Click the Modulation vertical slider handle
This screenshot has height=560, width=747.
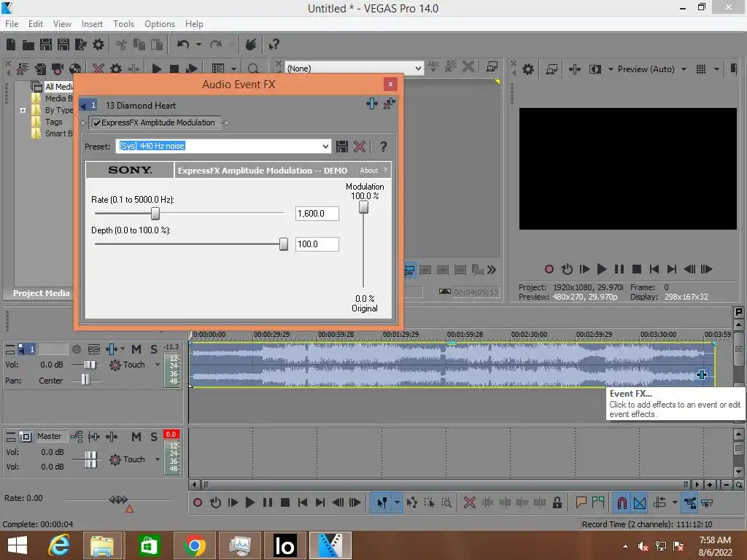(363, 207)
